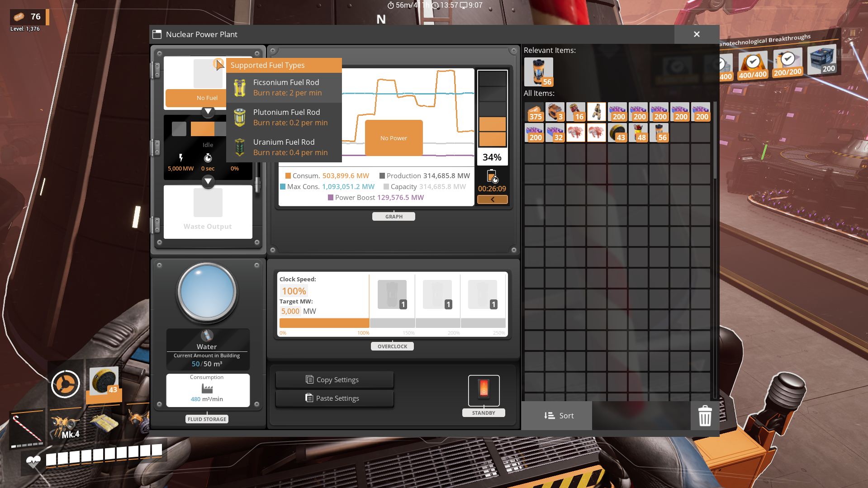The image size is (868, 488).
Task: Click the Max Cons. legend entry
Action: [x=327, y=187]
